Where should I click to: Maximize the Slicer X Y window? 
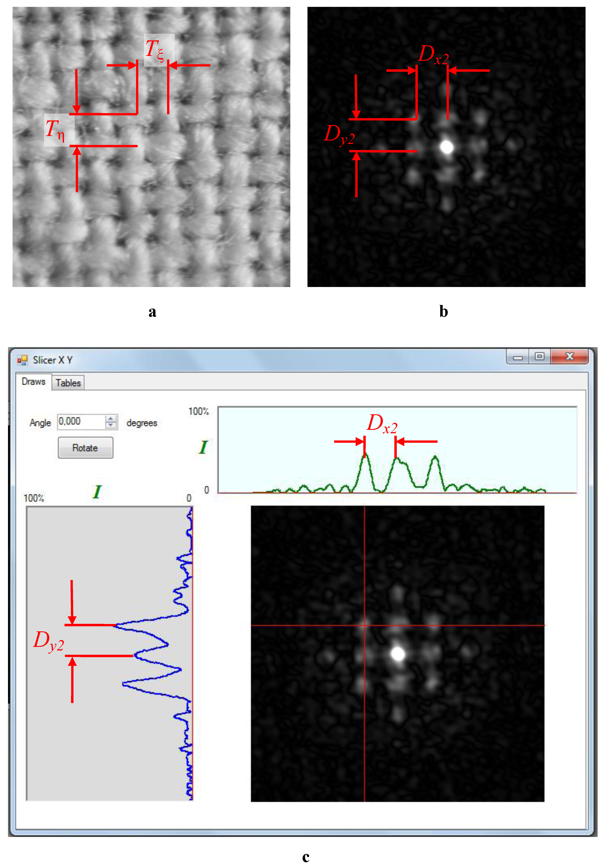pyautogui.click(x=539, y=356)
